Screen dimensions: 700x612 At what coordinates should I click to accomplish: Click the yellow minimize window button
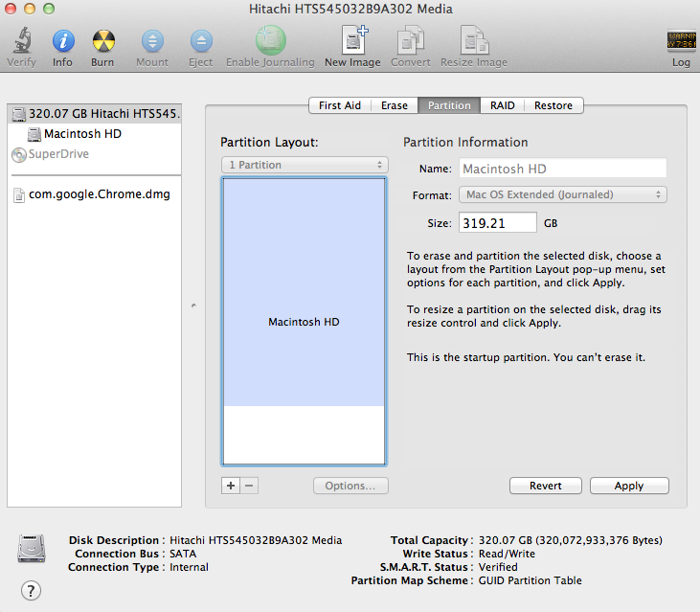pyautogui.click(x=30, y=9)
